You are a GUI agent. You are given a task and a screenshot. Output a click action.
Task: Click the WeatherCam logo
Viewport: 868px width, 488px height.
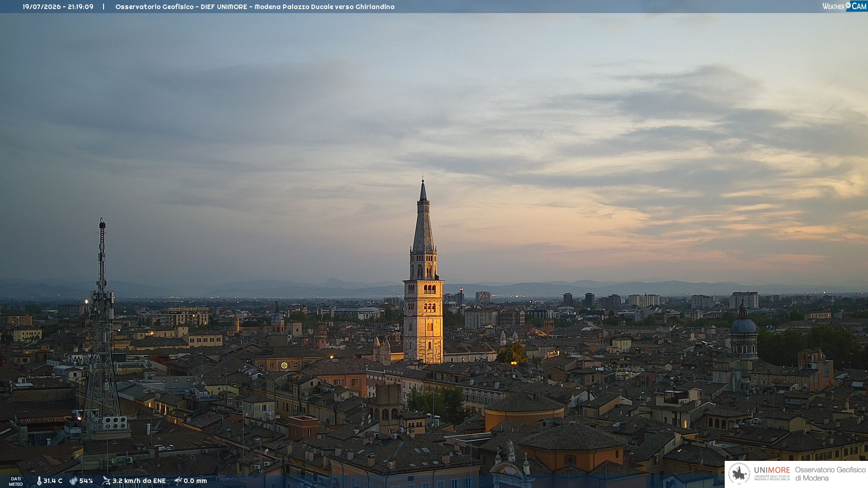pyautogui.click(x=844, y=6)
